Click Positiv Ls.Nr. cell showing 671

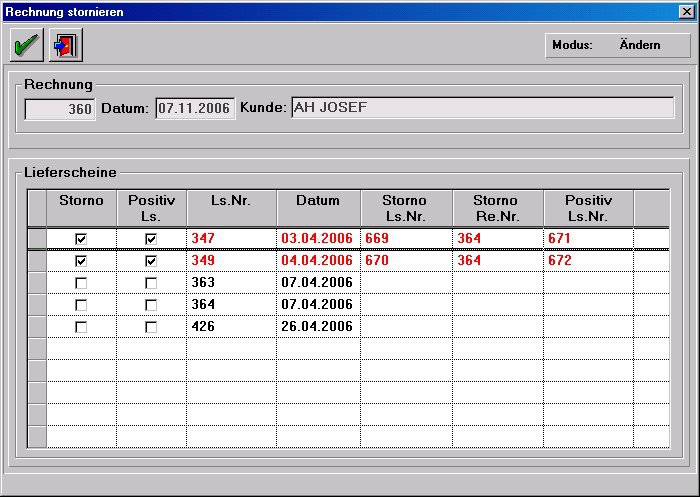[588, 239]
